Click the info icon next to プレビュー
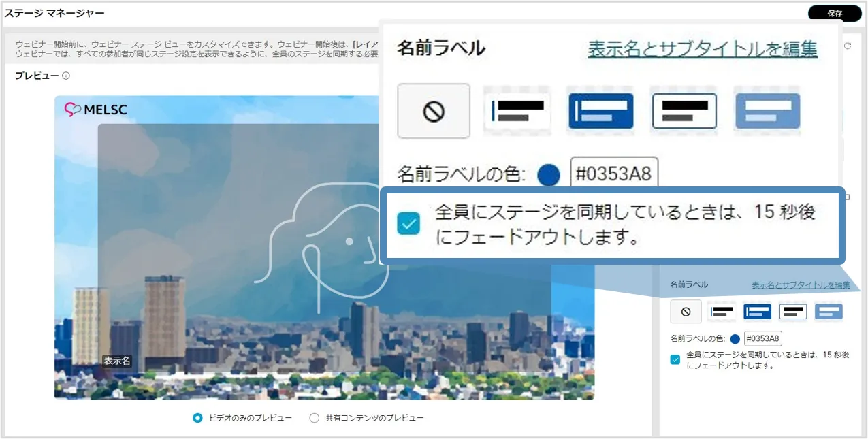The image size is (868, 439). click(x=66, y=76)
